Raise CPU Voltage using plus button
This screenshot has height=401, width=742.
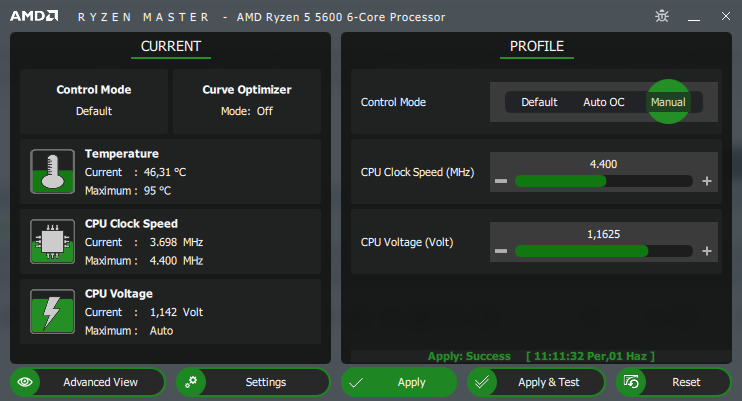tap(706, 251)
